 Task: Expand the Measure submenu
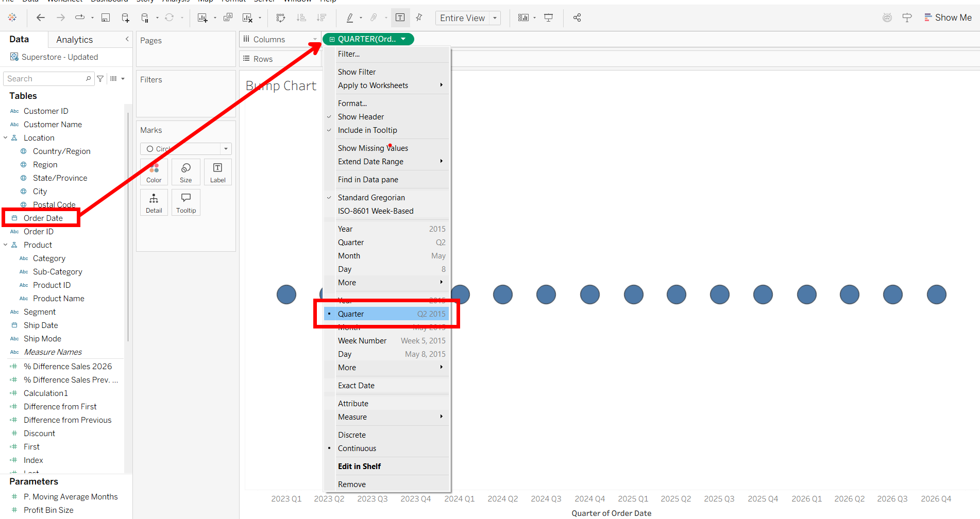coord(387,417)
